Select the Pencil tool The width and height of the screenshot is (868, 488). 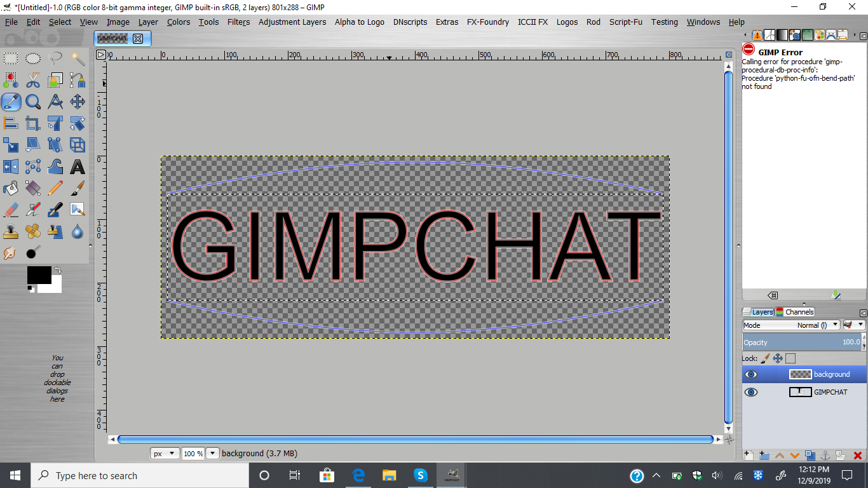(x=55, y=189)
